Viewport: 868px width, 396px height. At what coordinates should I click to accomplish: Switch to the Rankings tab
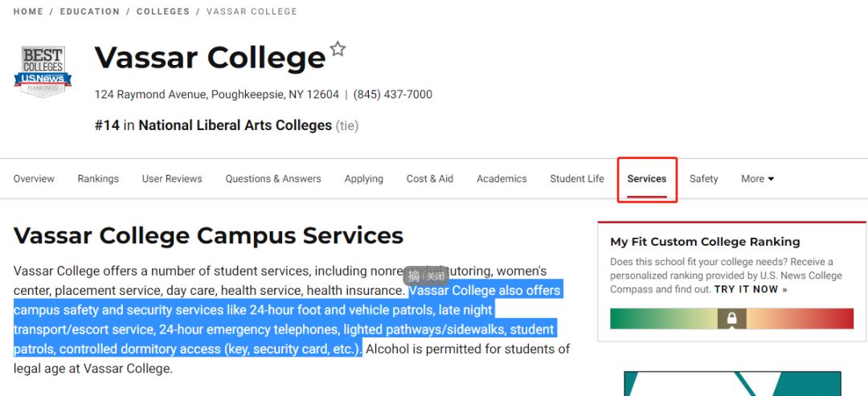click(x=98, y=178)
